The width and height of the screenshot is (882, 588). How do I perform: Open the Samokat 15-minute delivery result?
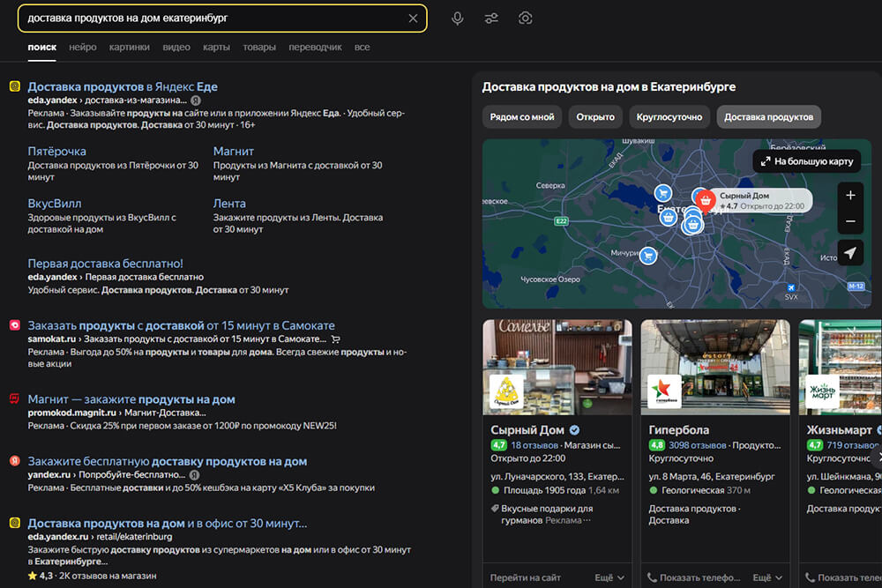[x=181, y=325]
